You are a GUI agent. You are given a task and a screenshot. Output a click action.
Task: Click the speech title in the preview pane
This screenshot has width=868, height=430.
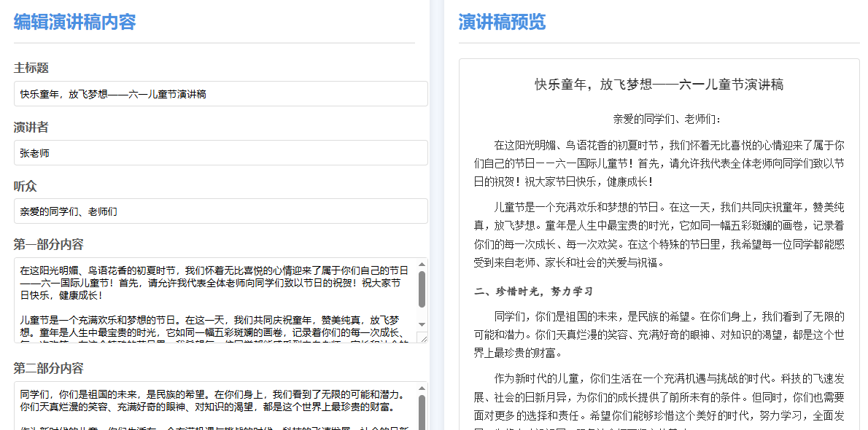(659, 85)
